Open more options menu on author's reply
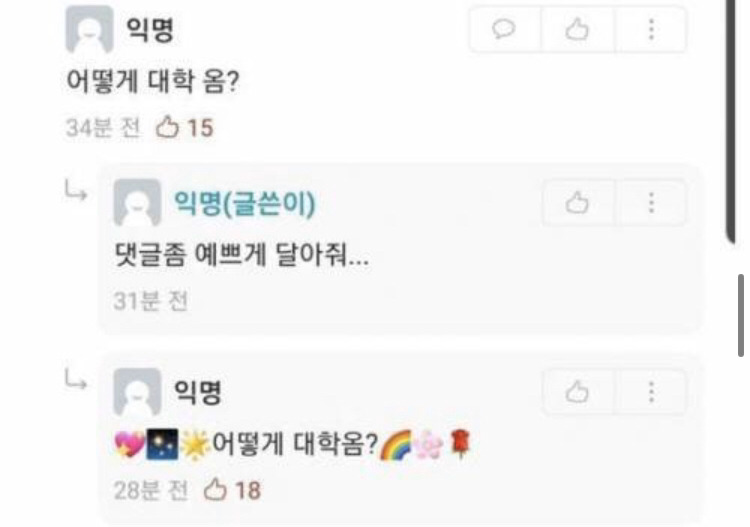This screenshot has width=750, height=527. tap(651, 203)
